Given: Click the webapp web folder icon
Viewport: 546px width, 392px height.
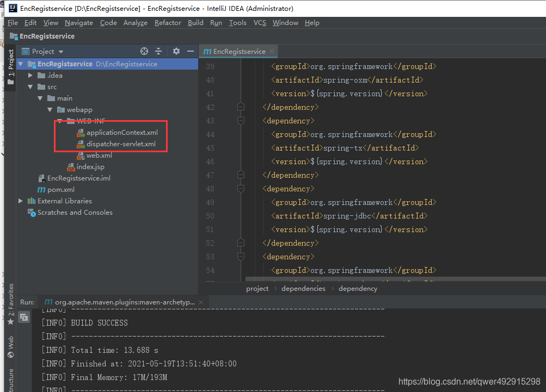Looking at the screenshot, I should (x=61, y=110).
